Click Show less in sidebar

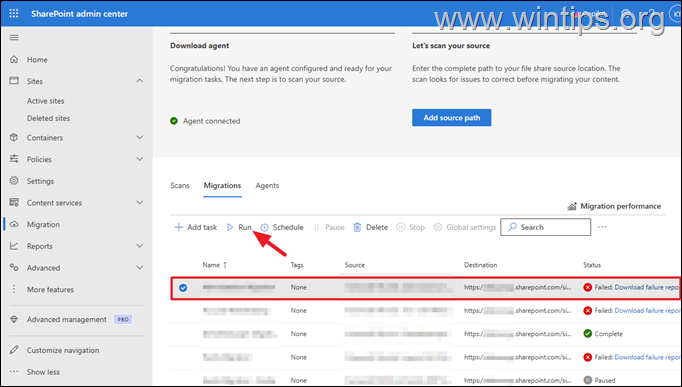(43, 372)
